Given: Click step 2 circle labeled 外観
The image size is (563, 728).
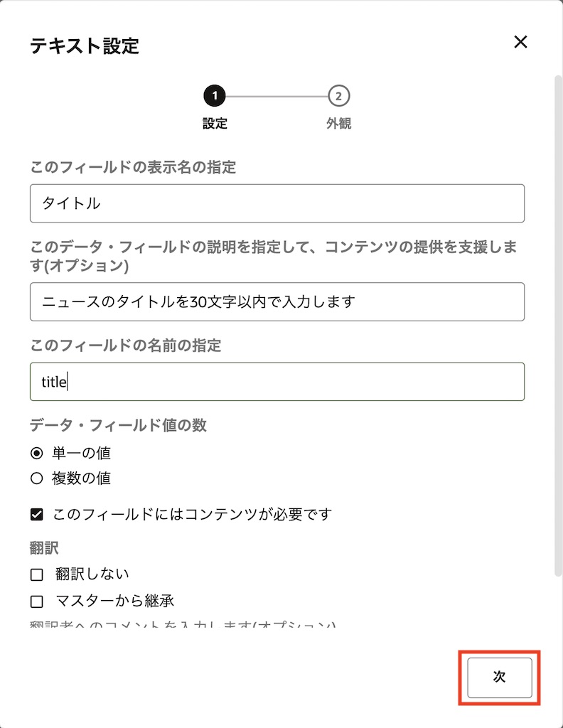Looking at the screenshot, I should [x=337, y=93].
